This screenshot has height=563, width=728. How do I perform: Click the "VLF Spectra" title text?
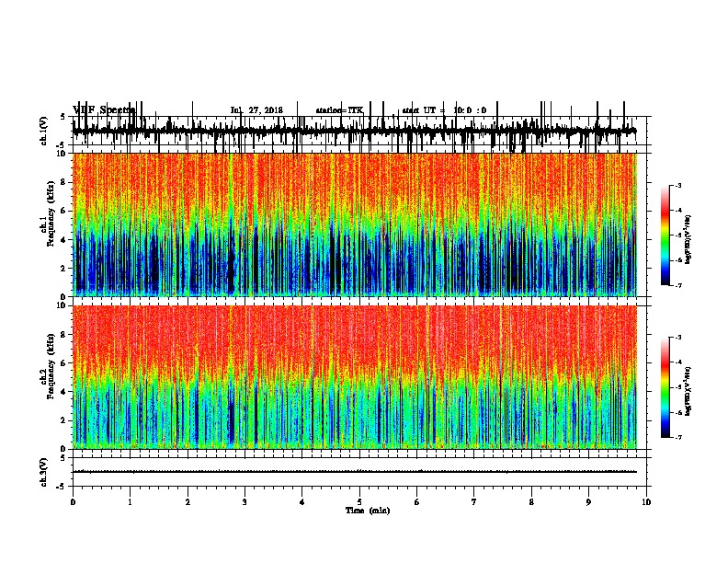coord(104,110)
